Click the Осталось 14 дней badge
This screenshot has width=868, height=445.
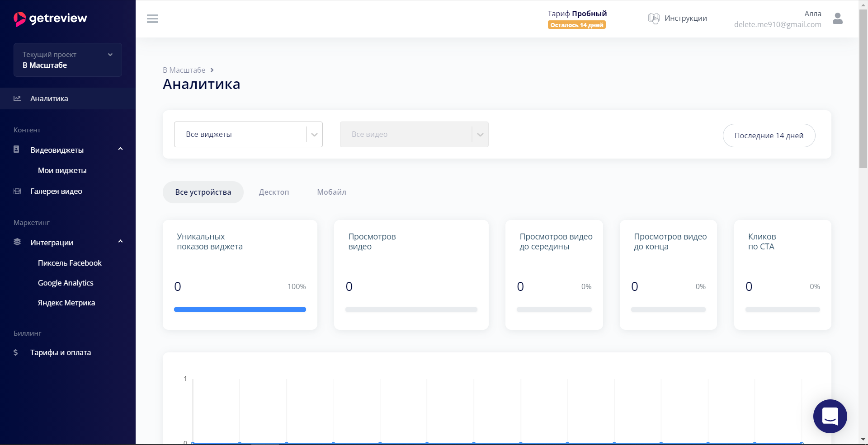click(577, 25)
